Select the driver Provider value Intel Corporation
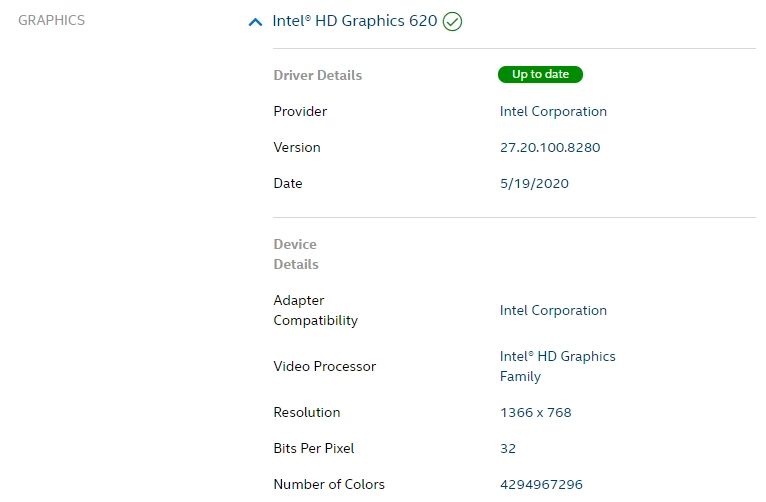Viewport: 766px width, 502px height. tap(553, 112)
